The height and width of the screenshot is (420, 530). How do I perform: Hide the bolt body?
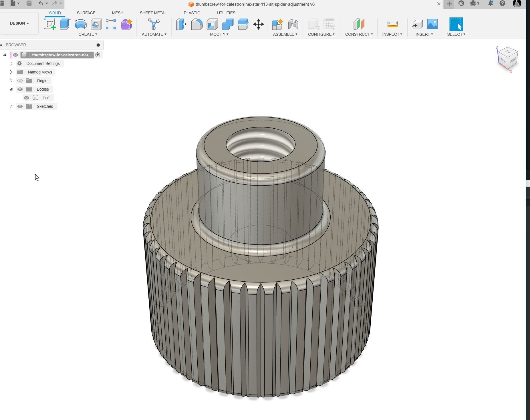[x=27, y=98]
